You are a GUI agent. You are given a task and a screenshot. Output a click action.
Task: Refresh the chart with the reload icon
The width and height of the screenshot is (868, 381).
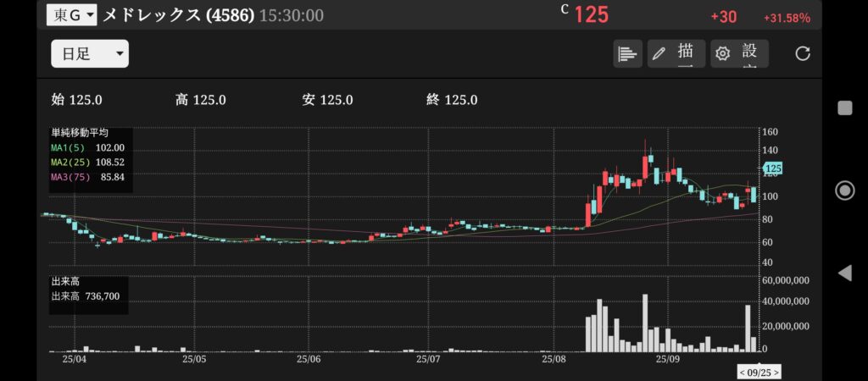[803, 53]
